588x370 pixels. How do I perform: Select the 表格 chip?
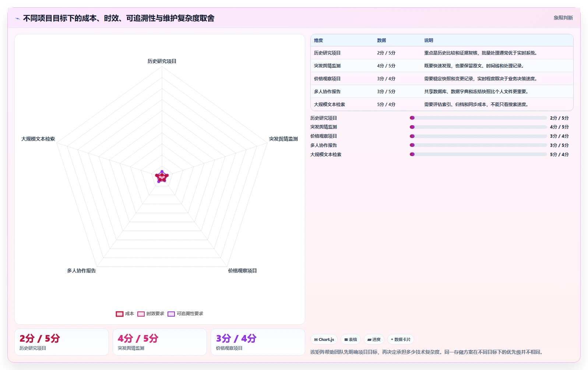tap(351, 339)
